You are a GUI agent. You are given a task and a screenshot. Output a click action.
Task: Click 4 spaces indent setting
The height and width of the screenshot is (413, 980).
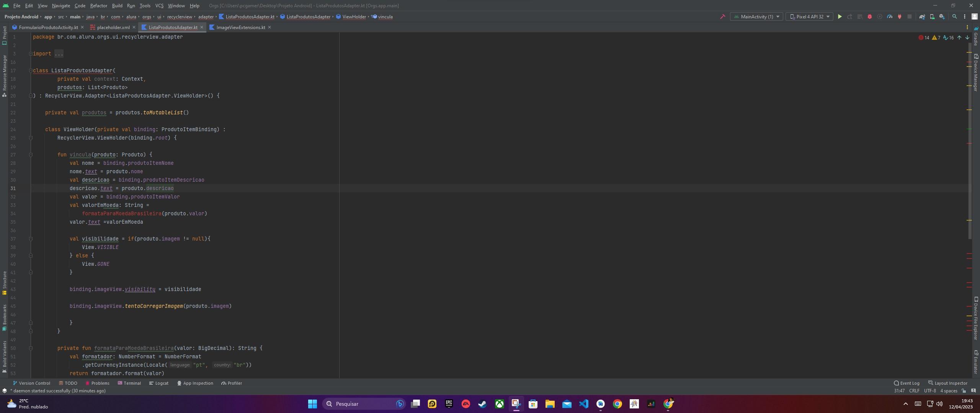(x=949, y=391)
